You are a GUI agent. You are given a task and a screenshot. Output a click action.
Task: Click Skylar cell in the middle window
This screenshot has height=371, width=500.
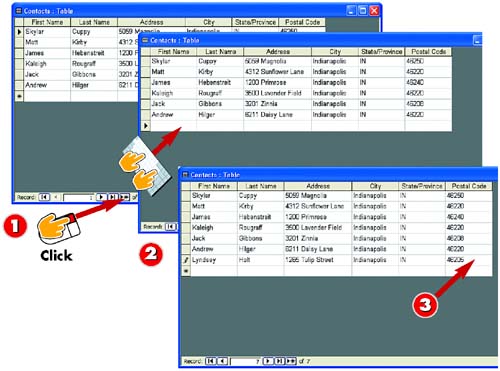point(174,61)
